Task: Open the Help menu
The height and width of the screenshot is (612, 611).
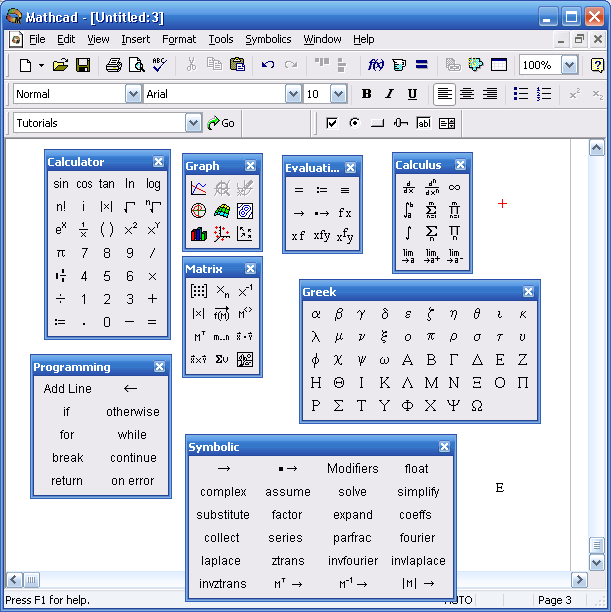Action: [363, 39]
